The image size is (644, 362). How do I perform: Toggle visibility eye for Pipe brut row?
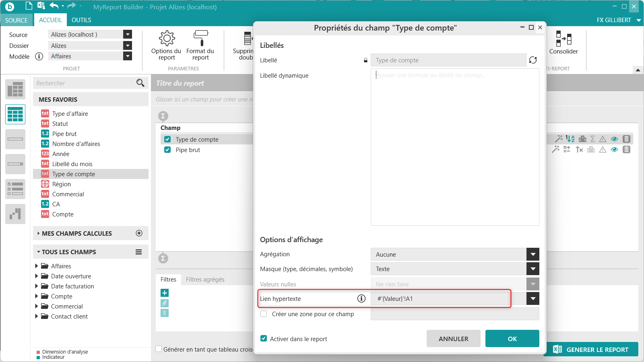point(614,150)
